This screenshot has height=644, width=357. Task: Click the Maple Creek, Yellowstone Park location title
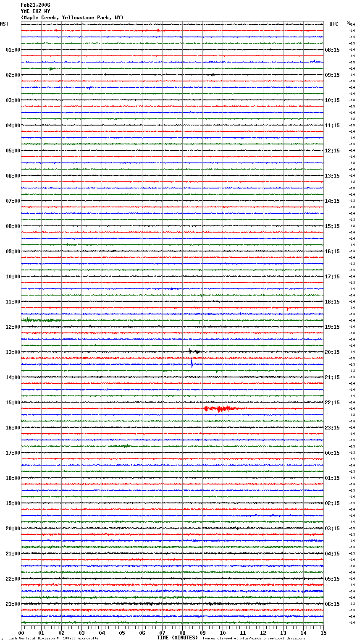click(x=72, y=18)
